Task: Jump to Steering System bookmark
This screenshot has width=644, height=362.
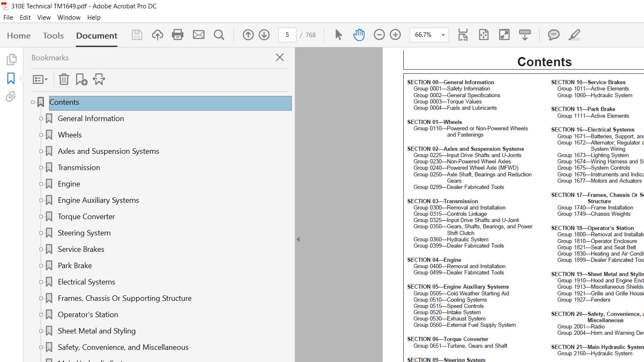Action: [x=84, y=233]
